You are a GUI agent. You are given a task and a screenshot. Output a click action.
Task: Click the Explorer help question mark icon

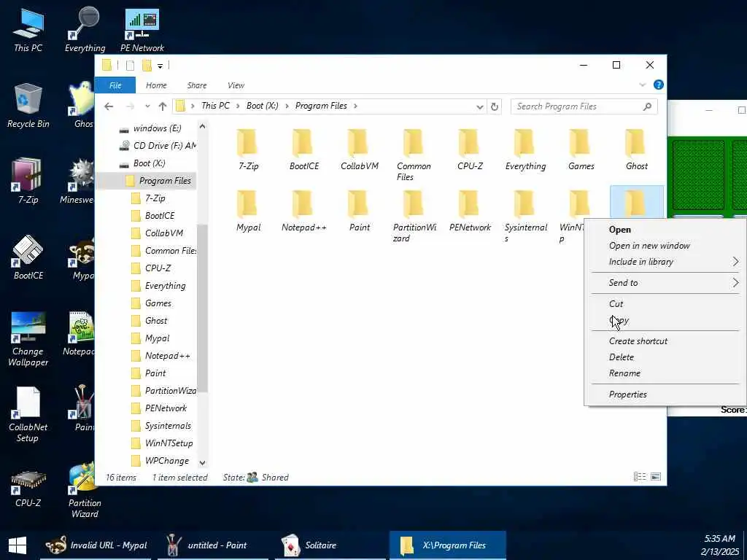(659, 85)
